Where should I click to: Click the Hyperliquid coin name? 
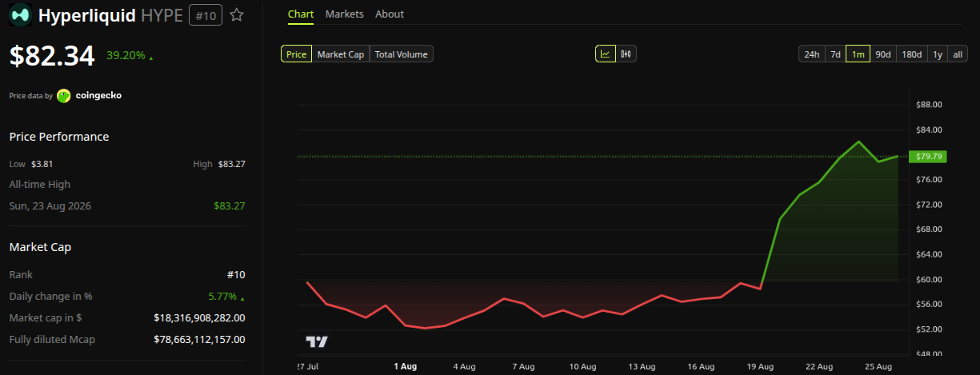[88, 15]
